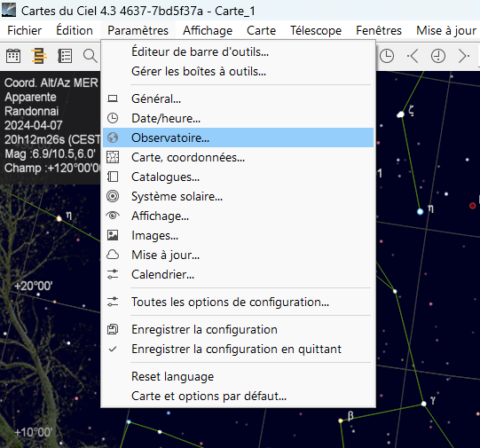
Task: Click the Cartes du Ciel title bar icon
Action: [9, 10]
